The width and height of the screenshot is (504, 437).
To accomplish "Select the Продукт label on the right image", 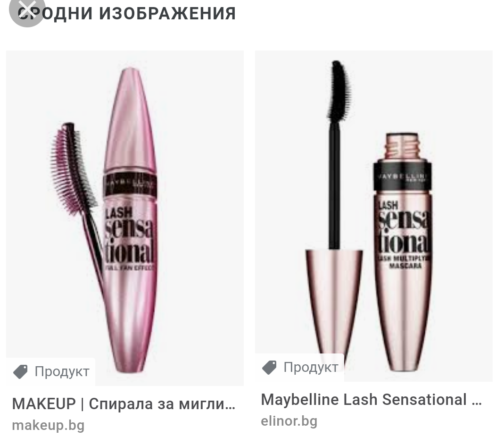I will 311,367.
